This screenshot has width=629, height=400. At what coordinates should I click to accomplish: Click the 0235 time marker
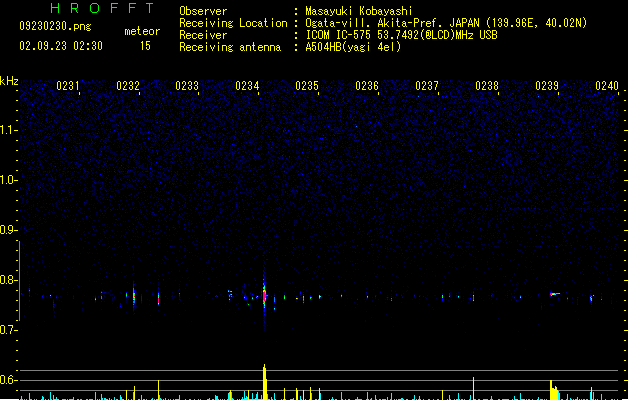pyautogui.click(x=307, y=86)
